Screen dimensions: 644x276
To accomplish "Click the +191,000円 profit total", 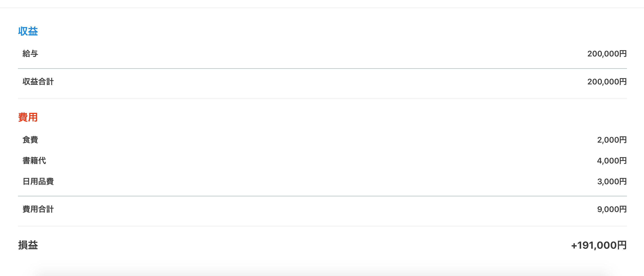I will (599, 245).
